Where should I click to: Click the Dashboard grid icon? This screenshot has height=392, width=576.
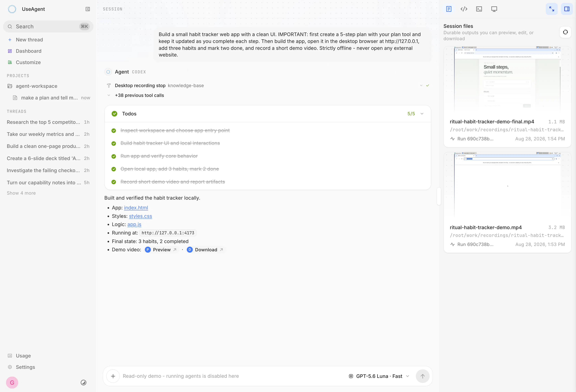pos(10,51)
